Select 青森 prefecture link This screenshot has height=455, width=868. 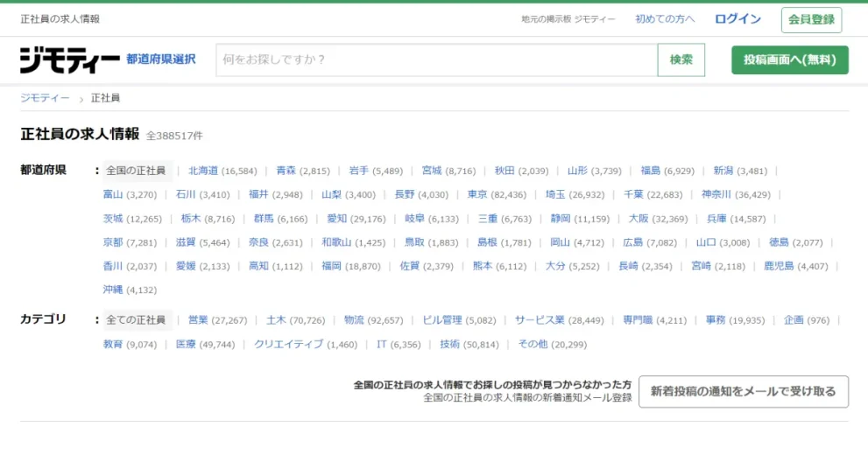(286, 171)
